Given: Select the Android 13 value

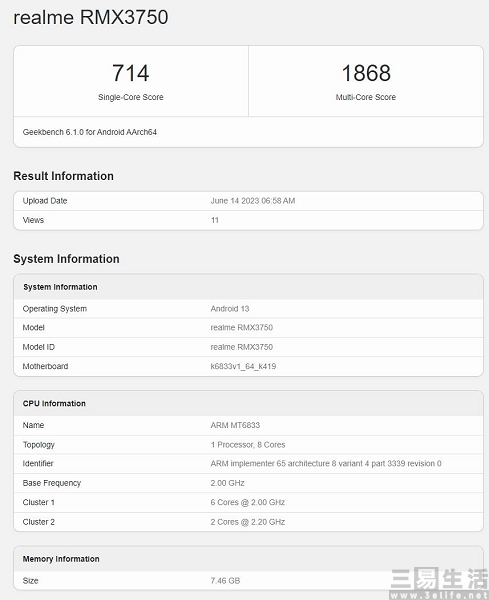Looking at the screenshot, I should (230, 309).
